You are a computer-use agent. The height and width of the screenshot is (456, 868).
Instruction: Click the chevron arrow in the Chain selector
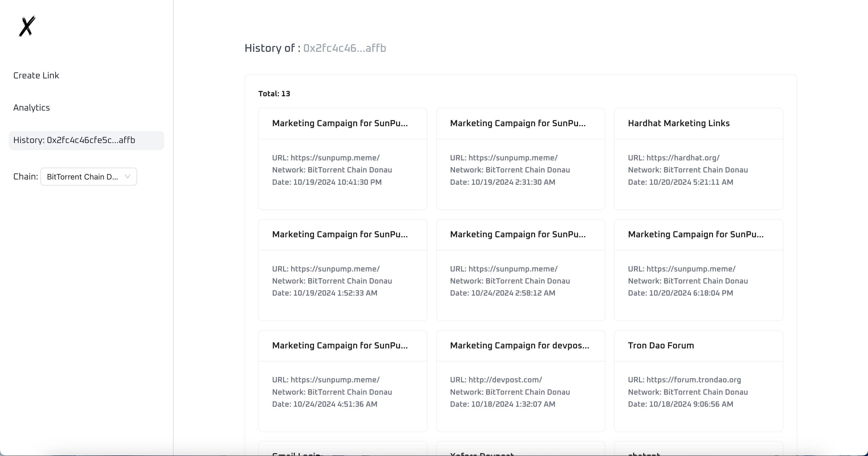pyautogui.click(x=127, y=176)
